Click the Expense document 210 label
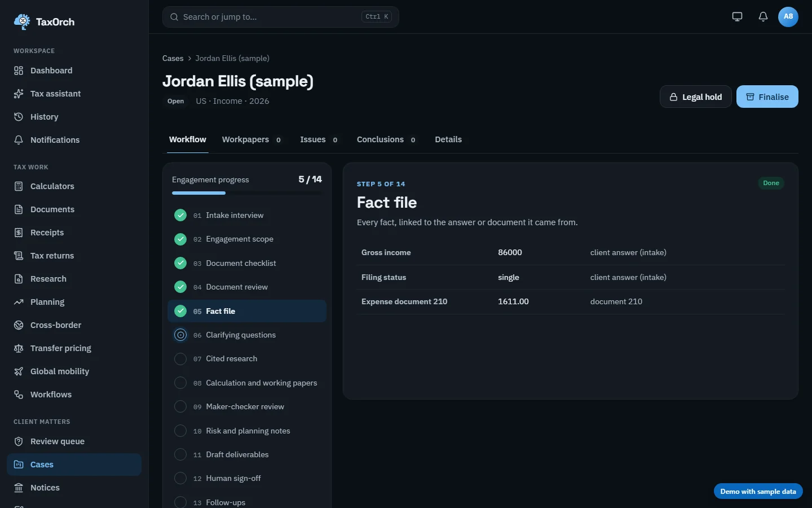Image resolution: width=812 pixels, height=508 pixels. coord(404,301)
